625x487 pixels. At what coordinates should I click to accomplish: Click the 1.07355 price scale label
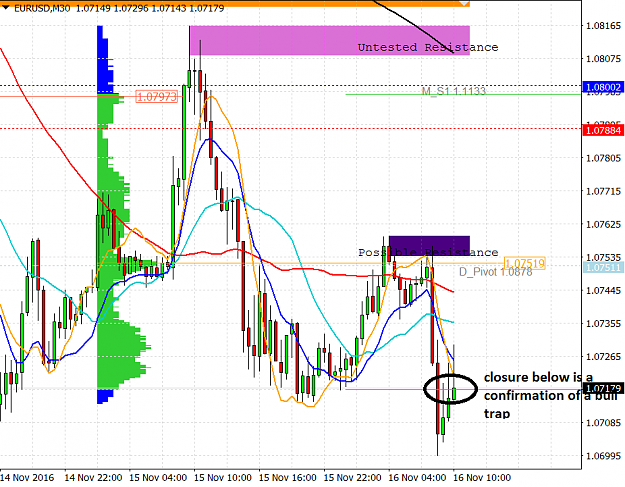click(603, 324)
